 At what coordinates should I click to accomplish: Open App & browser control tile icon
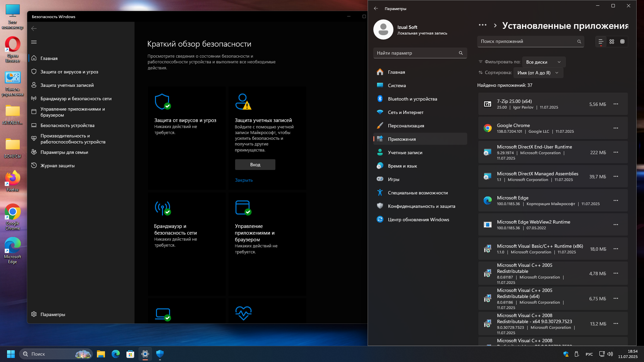[243, 208]
